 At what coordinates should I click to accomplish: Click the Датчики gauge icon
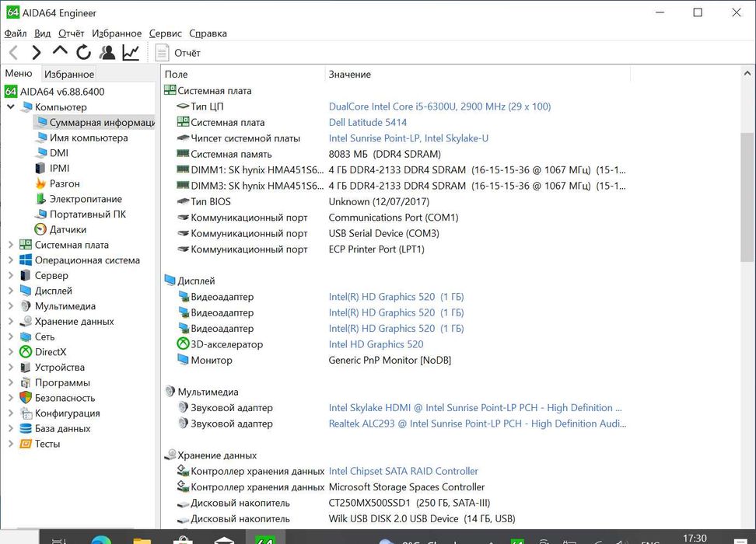click(40, 229)
